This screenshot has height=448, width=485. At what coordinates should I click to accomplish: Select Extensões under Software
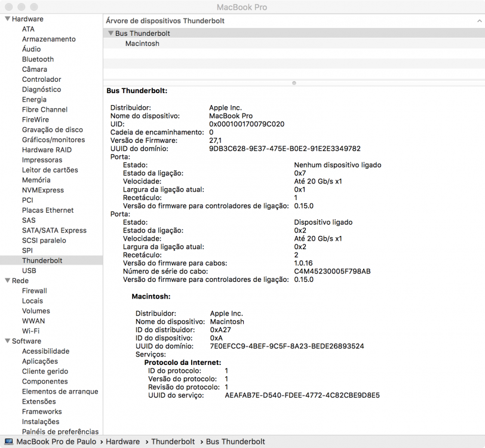(39, 401)
